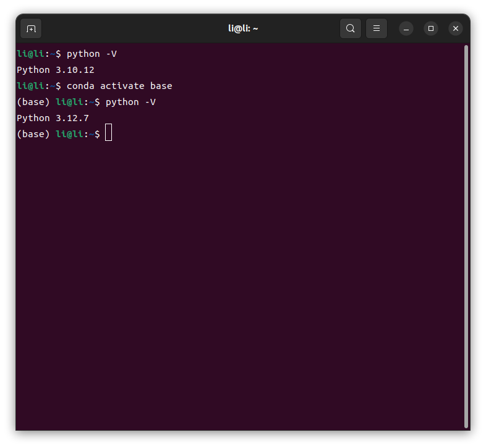Close the terminal window
Screen dimensions: 486x448
(x=456, y=29)
